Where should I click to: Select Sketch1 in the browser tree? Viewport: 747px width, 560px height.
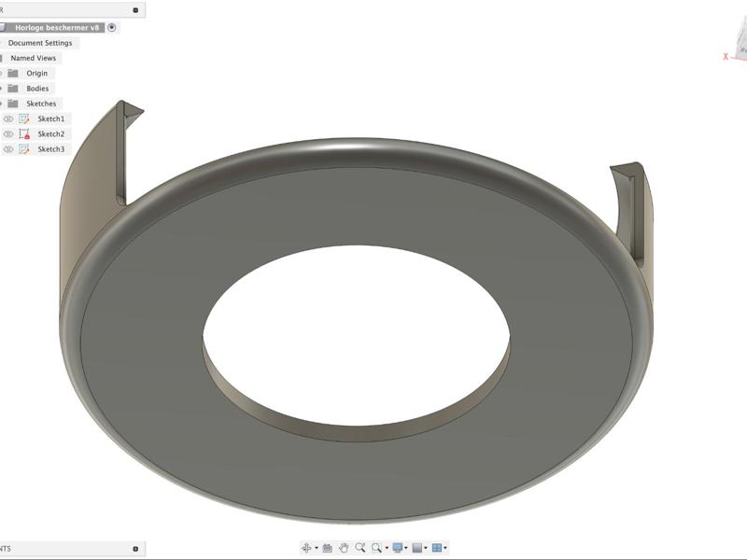click(51, 119)
